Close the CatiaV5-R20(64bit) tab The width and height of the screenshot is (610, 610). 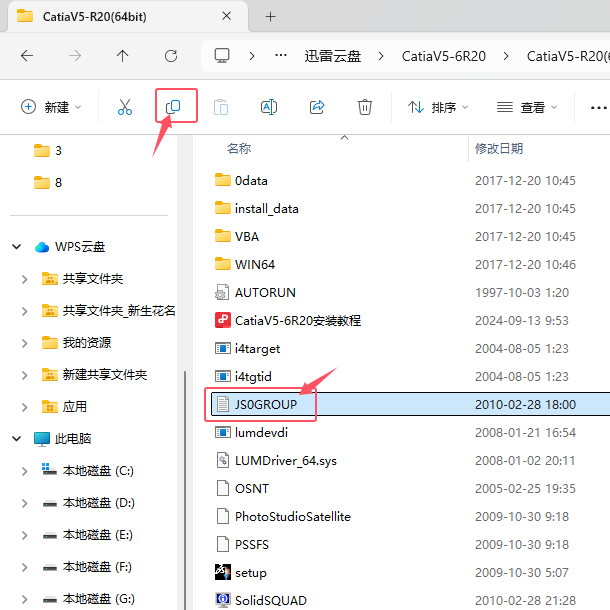click(226, 16)
